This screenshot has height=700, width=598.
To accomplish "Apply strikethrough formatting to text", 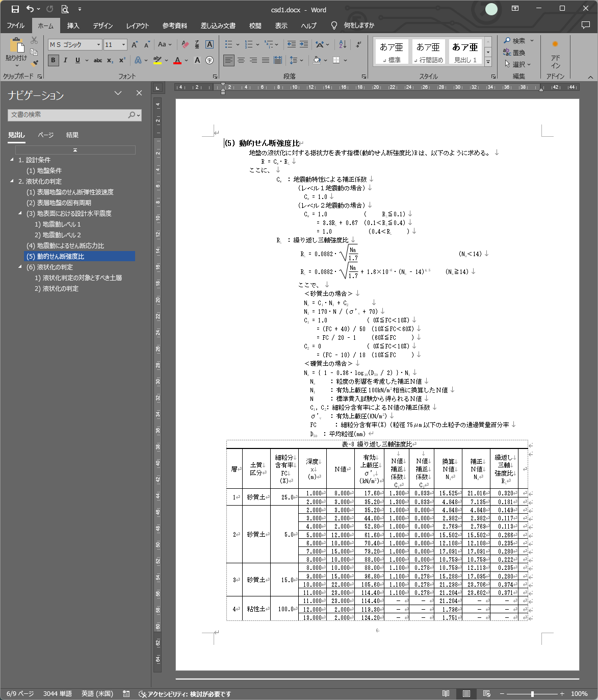I will coord(98,60).
